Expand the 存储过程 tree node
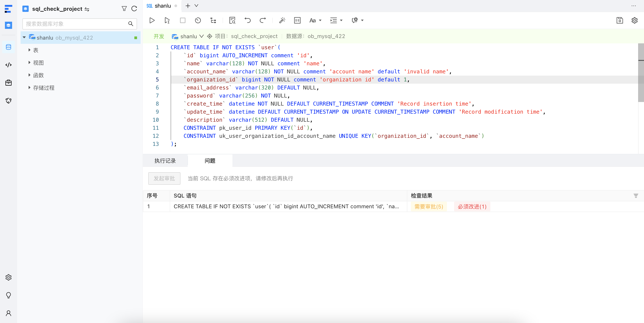Image resolution: width=644 pixels, height=323 pixels. pyautogui.click(x=29, y=87)
